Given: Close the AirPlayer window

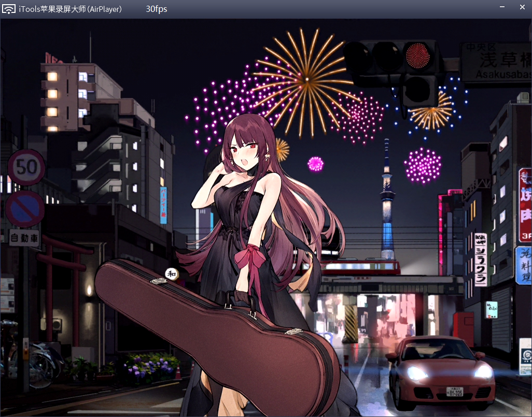Looking at the screenshot, I should pos(522,7).
